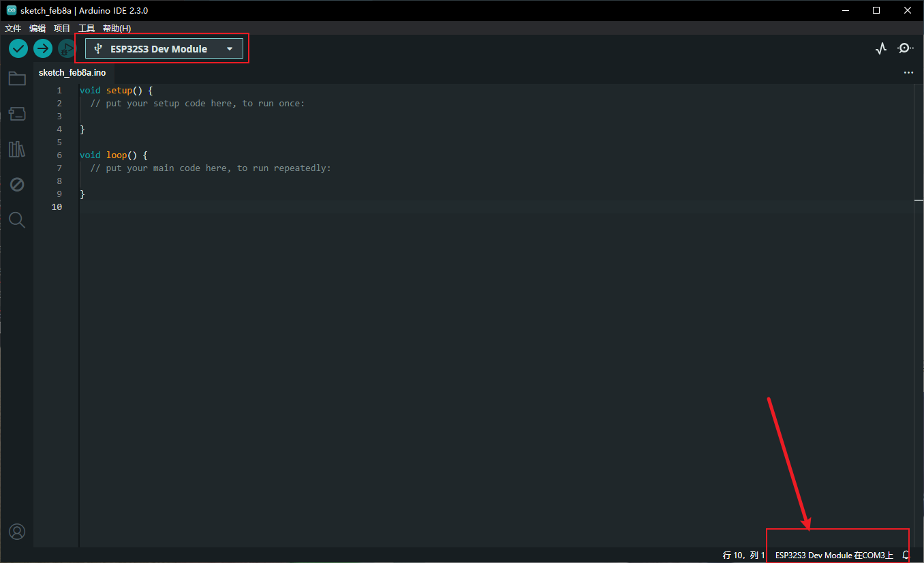Open the 工具 menu
This screenshot has width=924, height=563.
(87, 28)
